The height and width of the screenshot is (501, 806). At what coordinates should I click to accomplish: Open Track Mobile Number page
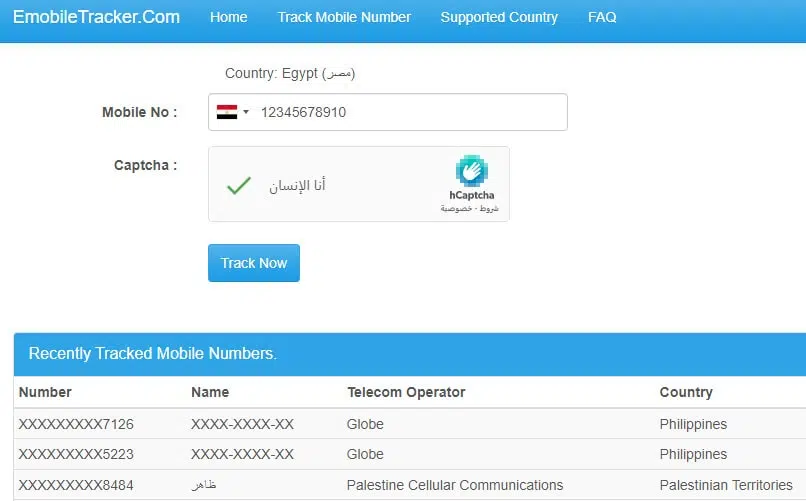344,17
